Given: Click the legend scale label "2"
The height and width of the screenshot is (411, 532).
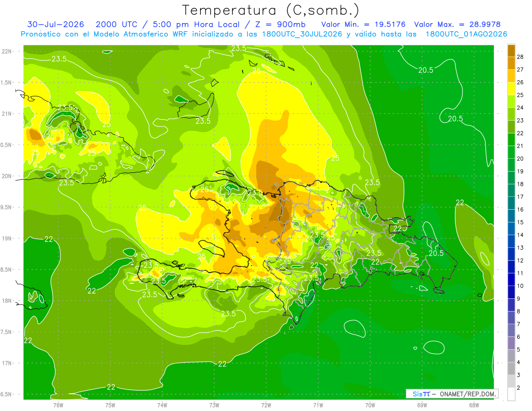Looking at the screenshot, I should coord(519,388).
